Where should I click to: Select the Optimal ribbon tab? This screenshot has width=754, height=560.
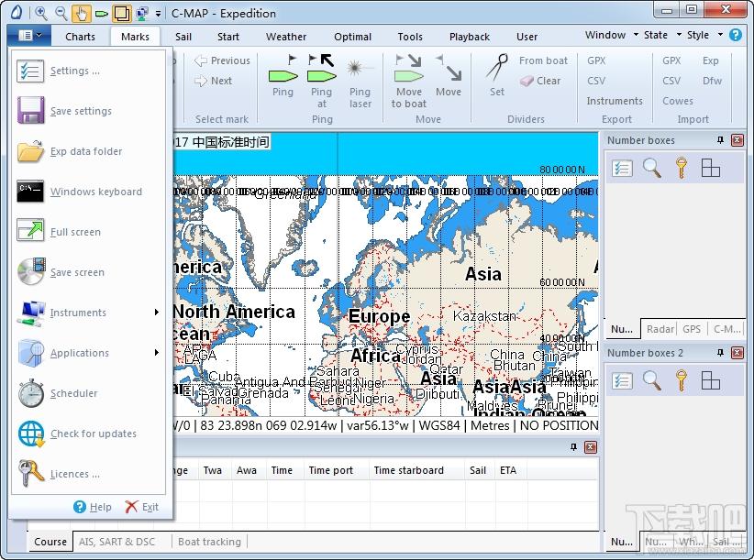click(x=352, y=37)
